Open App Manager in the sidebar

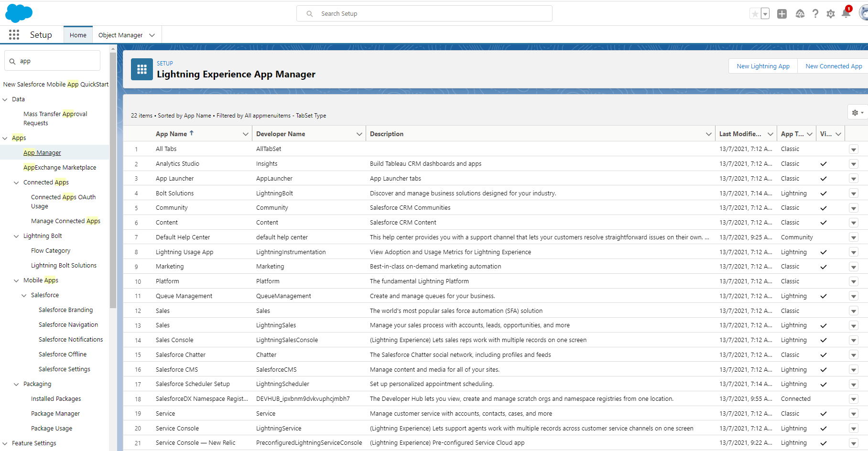pos(42,153)
